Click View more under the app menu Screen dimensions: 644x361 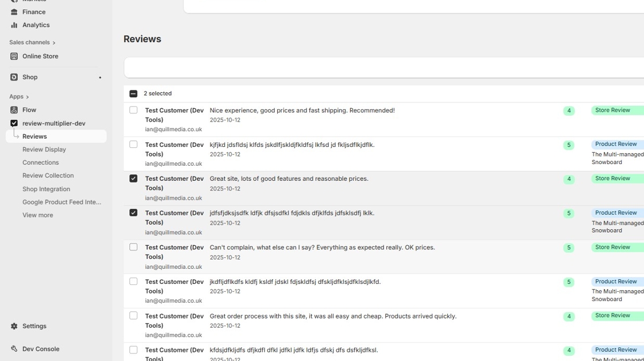click(x=37, y=215)
